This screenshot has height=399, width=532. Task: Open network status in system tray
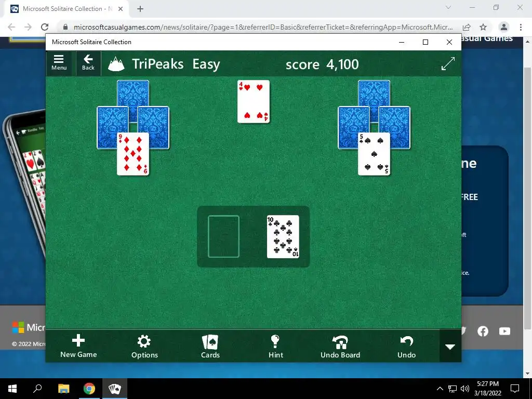(x=453, y=389)
